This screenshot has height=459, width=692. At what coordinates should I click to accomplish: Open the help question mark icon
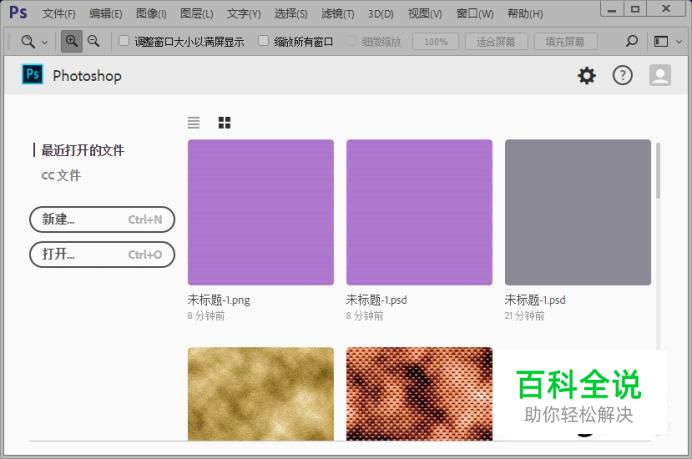623,75
